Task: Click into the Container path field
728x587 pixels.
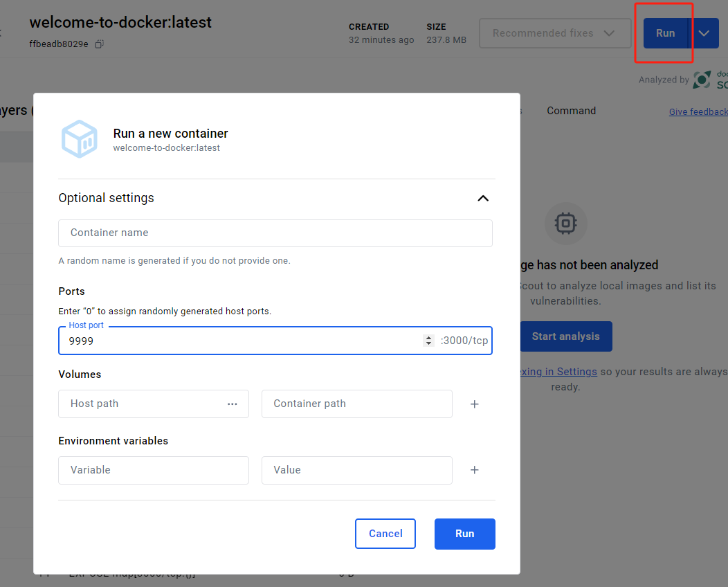Action: [x=356, y=404]
